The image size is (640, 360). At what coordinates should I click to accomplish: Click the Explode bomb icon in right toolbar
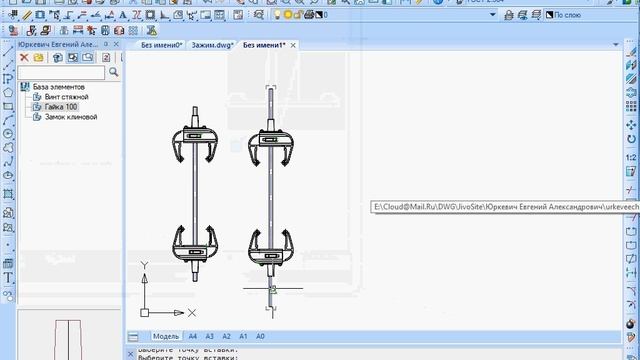(x=631, y=324)
